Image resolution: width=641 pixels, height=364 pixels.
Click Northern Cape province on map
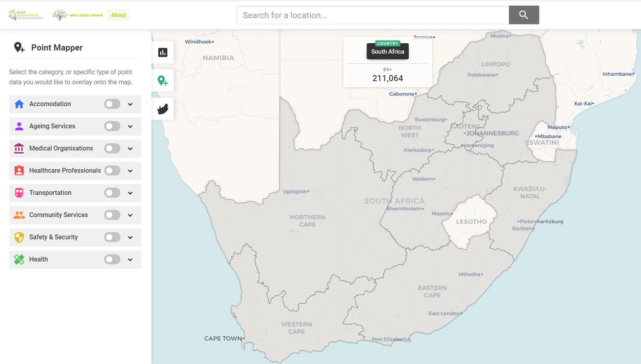click(x=307, y=220)
